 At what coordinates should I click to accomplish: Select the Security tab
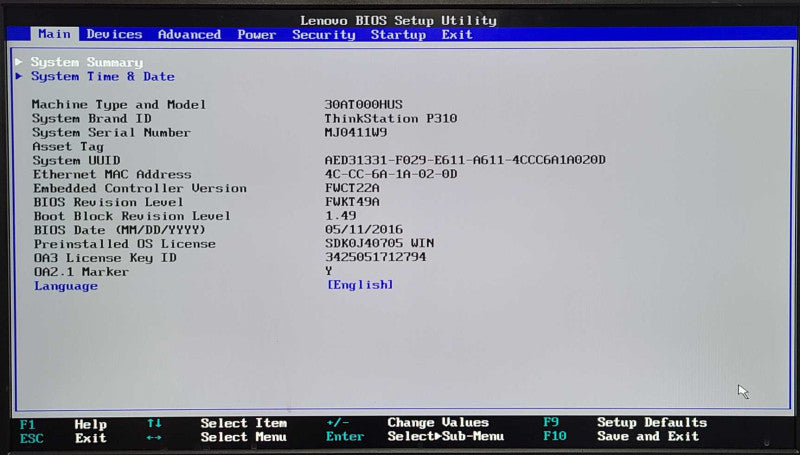(x=323, y=35)
